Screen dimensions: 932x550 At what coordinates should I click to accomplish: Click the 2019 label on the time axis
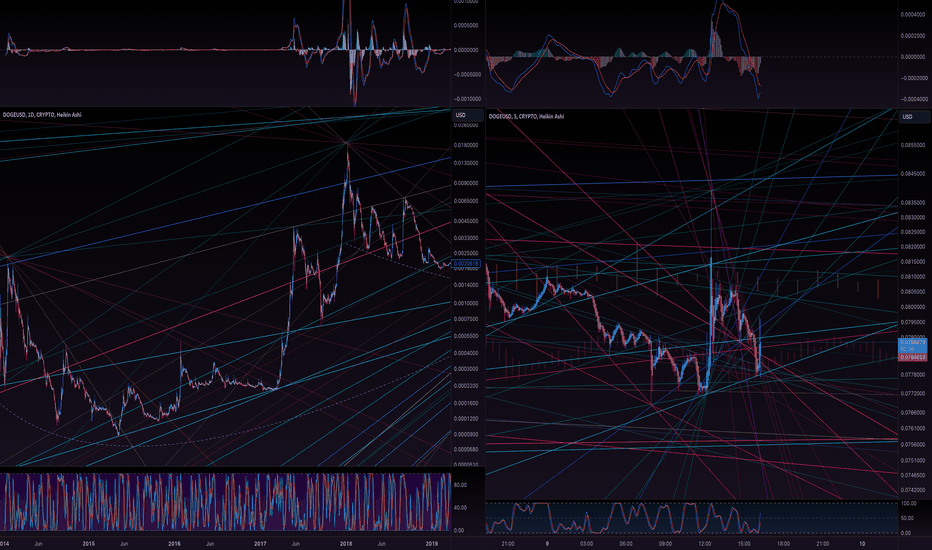[432, 543]
